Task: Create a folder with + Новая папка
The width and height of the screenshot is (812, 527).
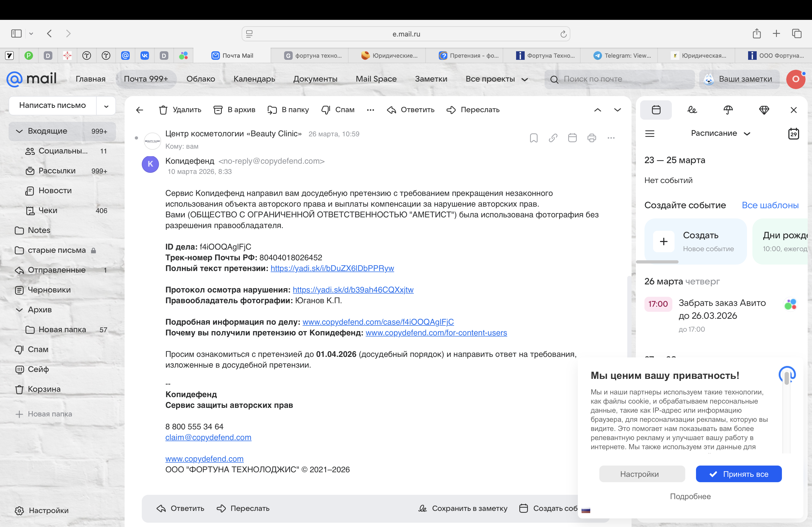Action: pyautogui.click(x=44, y=414)
